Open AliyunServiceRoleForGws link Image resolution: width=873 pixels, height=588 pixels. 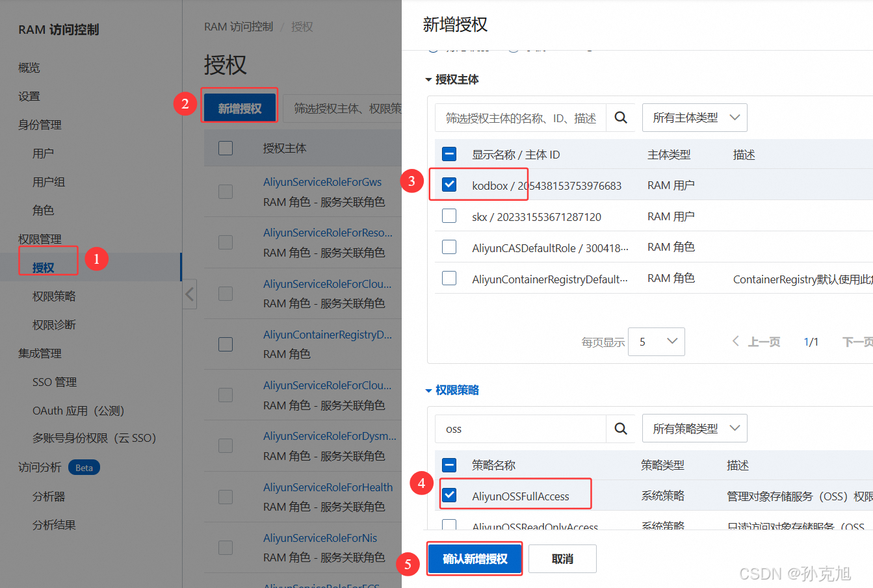click(x=322, y=182)
